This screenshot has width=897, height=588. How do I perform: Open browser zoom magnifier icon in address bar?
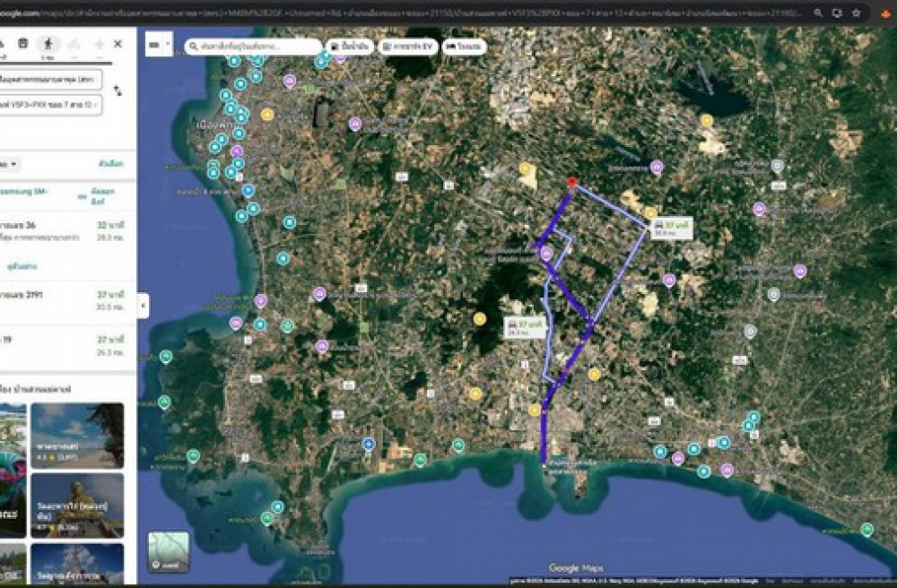(818, 13)
